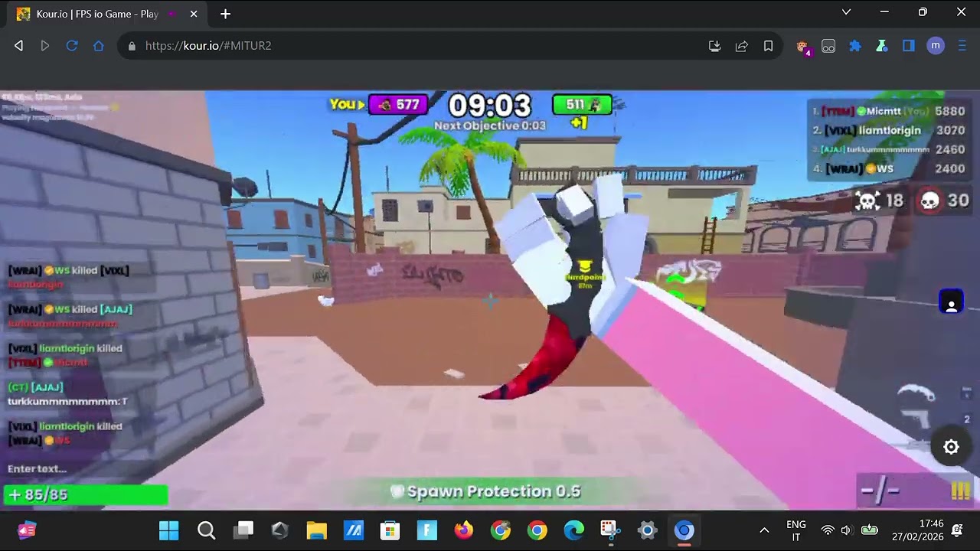Reload the Kour.io page
980x551 pixels.
coord(72,46)
